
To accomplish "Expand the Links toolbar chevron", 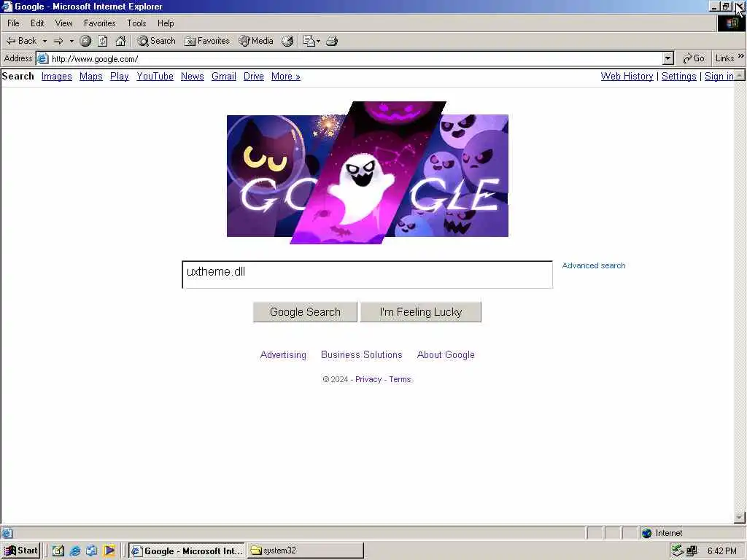I will (x=741, y=56).
